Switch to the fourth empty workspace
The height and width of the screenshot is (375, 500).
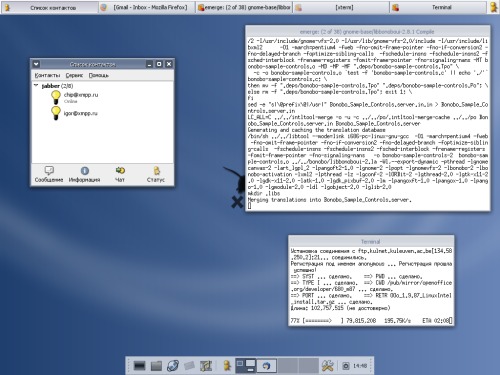pyautogui.click(x=308, y=366)
